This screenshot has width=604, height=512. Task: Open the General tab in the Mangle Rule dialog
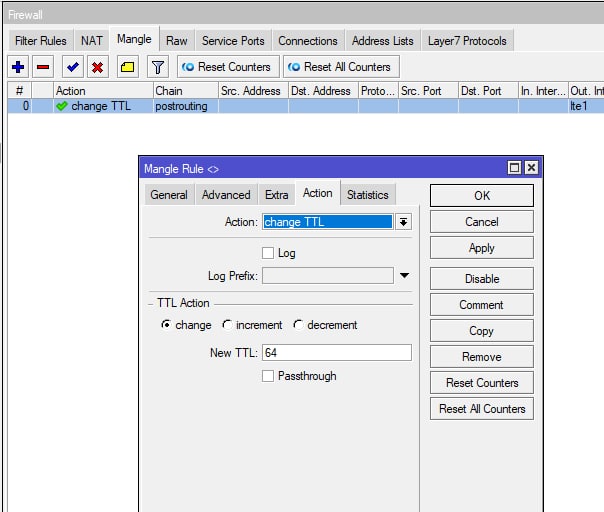(169, 195)
